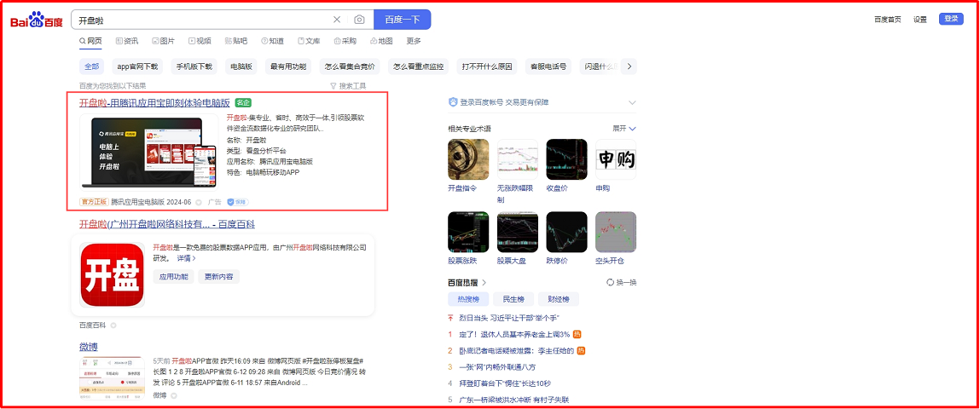This screenshot has height=409, width=980.
Task: Click the 应用功能 button
Action: (173, 277)
